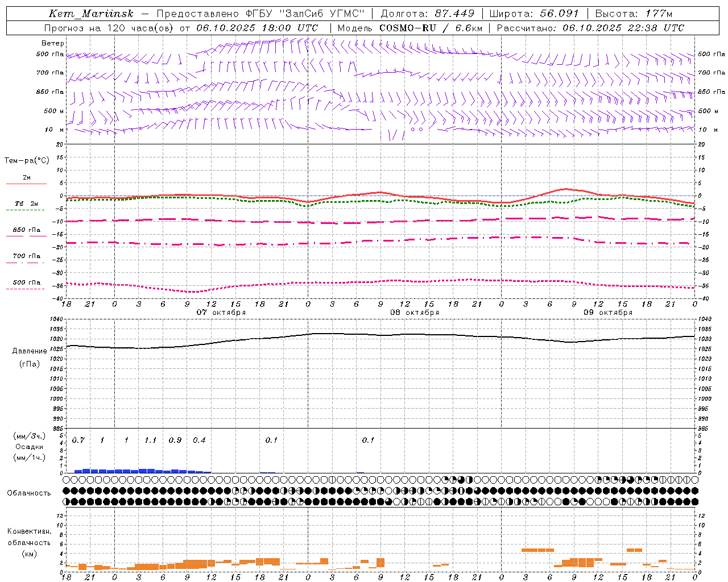Click the left 500 м wind level label

point(54,111)
